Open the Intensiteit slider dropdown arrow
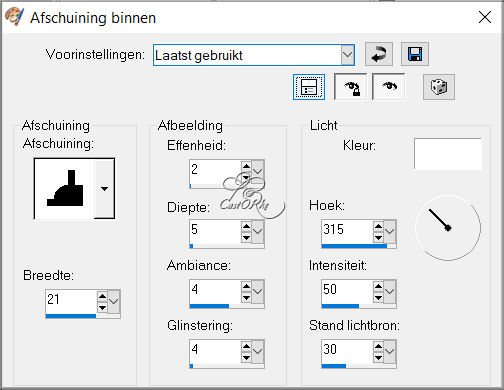This screenshot has height=390, width=504. pyautogui.click(x=389, y=291)
